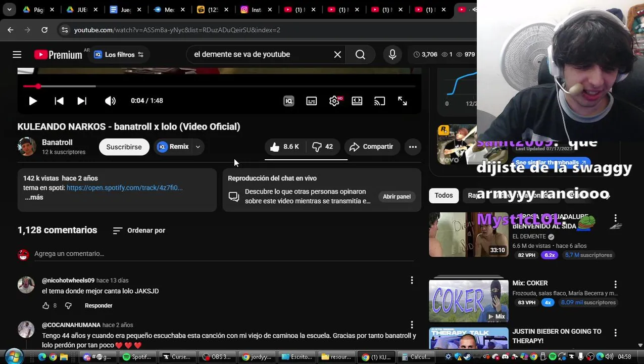The image size is (644, 364).
Task: Open the 'resour...' folder taskbar button
Action: (336, 357)
